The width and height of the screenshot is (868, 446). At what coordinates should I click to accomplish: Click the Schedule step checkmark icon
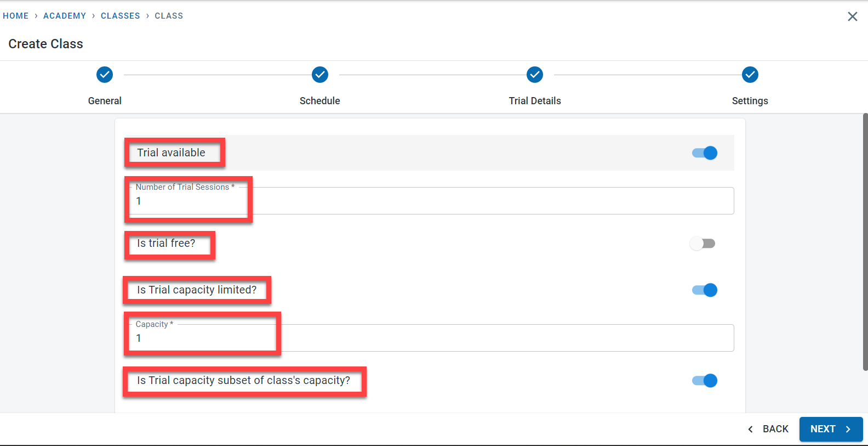320,75
